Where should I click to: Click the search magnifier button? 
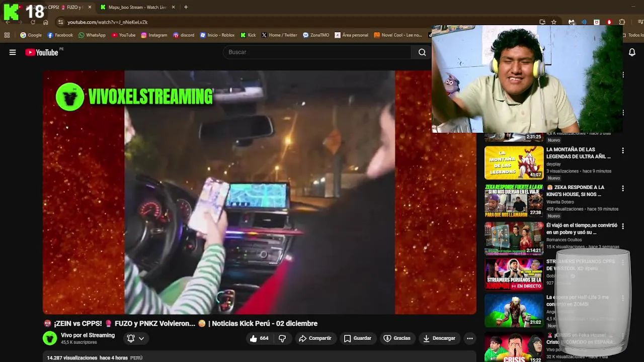(x=422, y=52)
